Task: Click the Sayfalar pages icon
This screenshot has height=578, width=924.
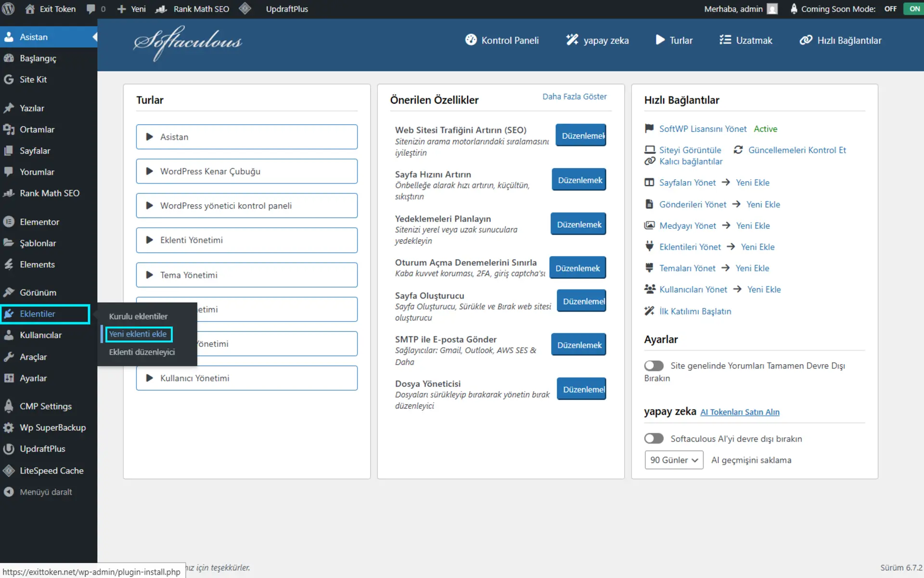Action: pos(9,151)
